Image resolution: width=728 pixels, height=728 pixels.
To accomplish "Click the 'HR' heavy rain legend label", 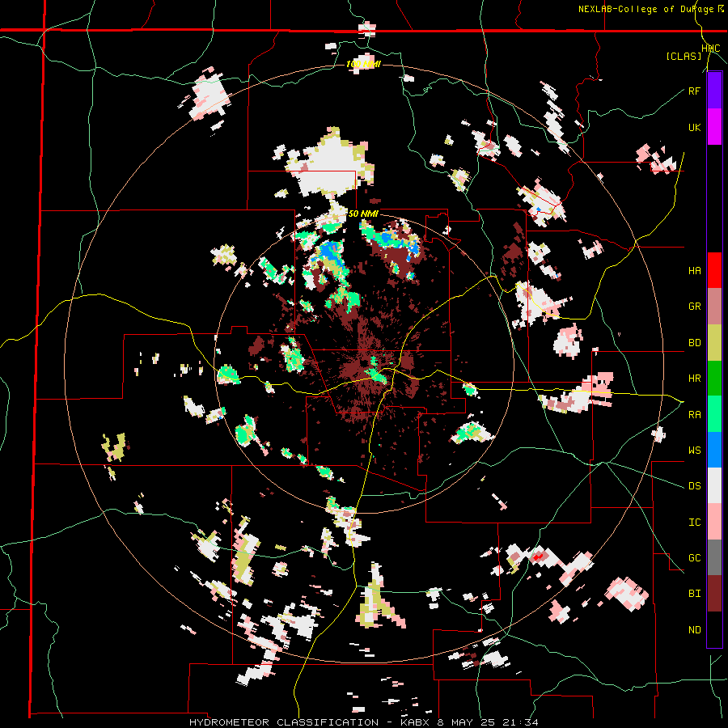I will (694, 379).
